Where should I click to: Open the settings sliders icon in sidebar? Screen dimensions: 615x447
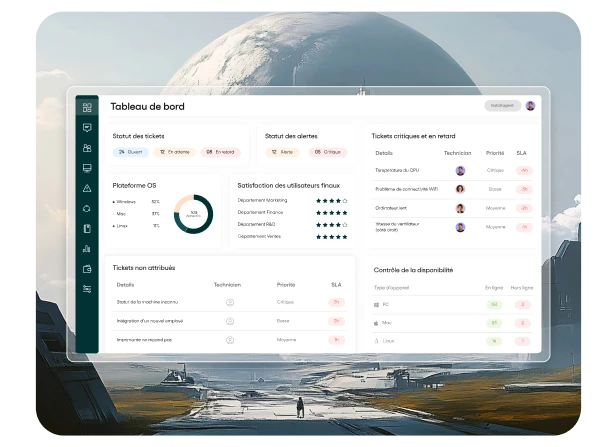pyautogui.click(x=87, y=288)
